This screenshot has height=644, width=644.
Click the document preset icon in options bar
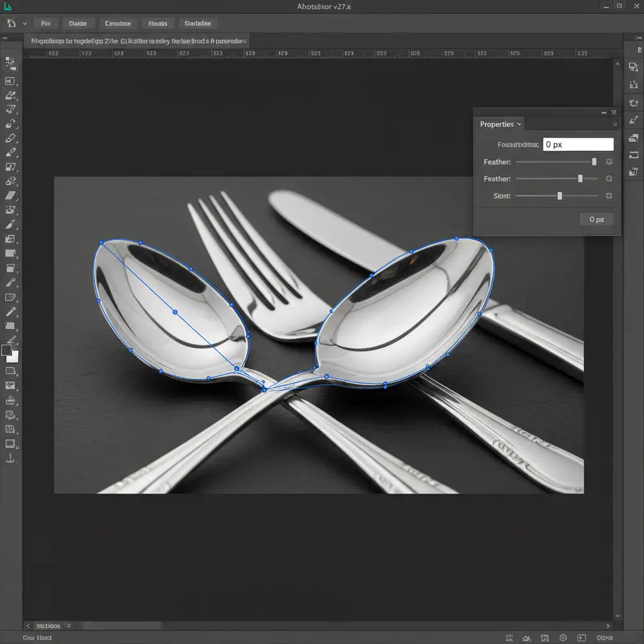11,23
